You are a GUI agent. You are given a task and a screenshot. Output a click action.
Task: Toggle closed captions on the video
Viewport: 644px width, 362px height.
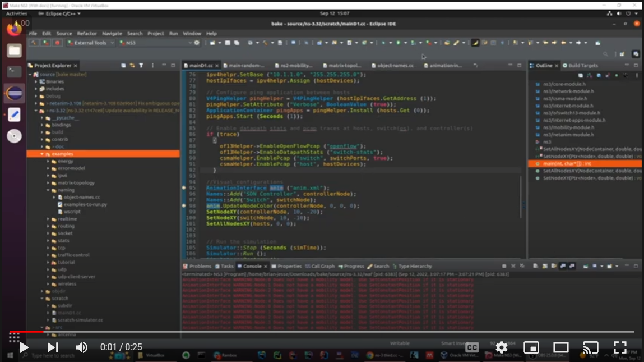[472, 347]
